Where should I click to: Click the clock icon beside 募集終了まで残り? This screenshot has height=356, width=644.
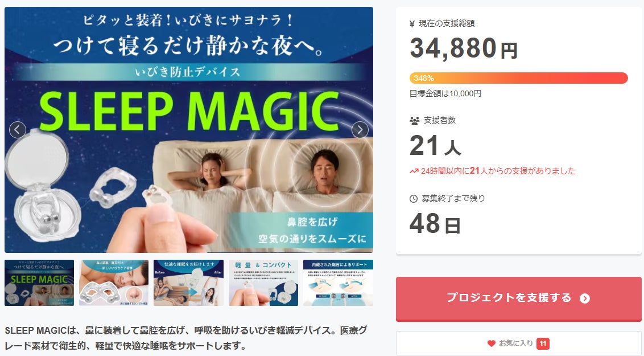click(x=414, y=199)
